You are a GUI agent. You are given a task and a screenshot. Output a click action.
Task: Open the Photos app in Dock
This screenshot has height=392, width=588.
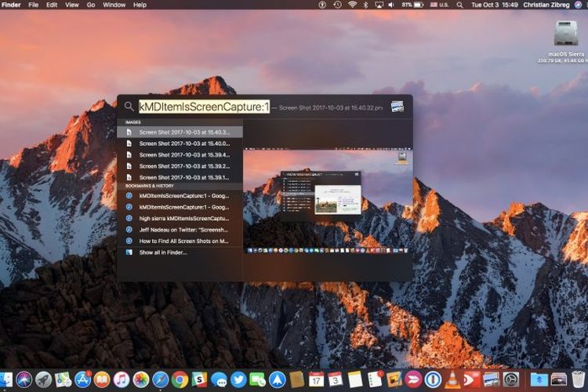tap(141, 380)
